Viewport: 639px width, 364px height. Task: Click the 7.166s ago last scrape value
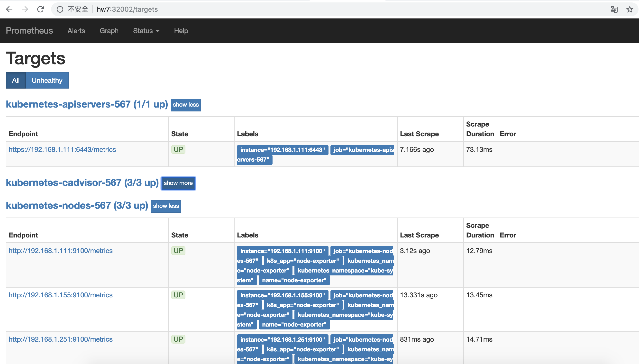[417, 149]
